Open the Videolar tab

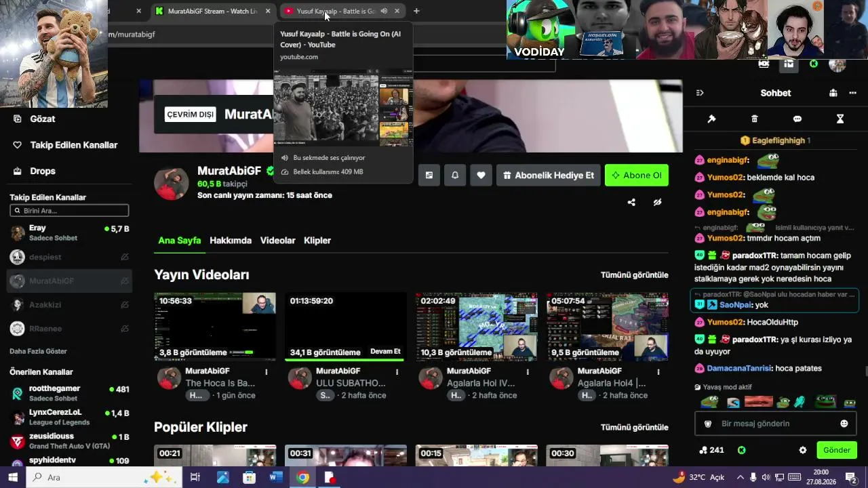(278, 241)
